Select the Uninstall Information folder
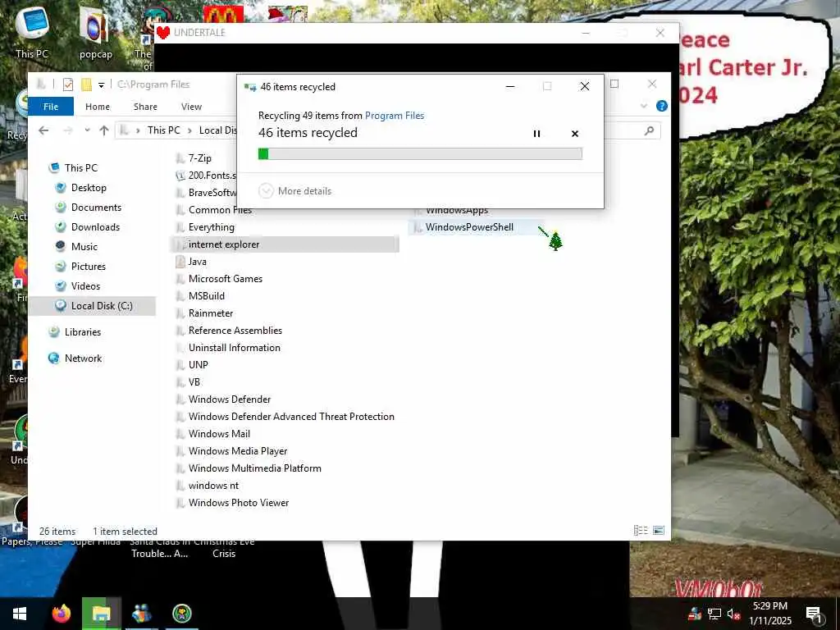Screen dimensions: 840x630 tap(234, 348)
